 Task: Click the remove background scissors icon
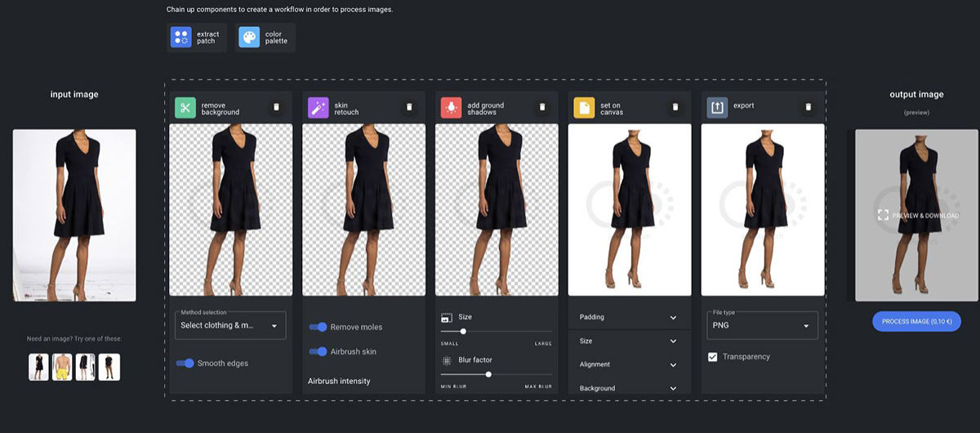point(185,108)
